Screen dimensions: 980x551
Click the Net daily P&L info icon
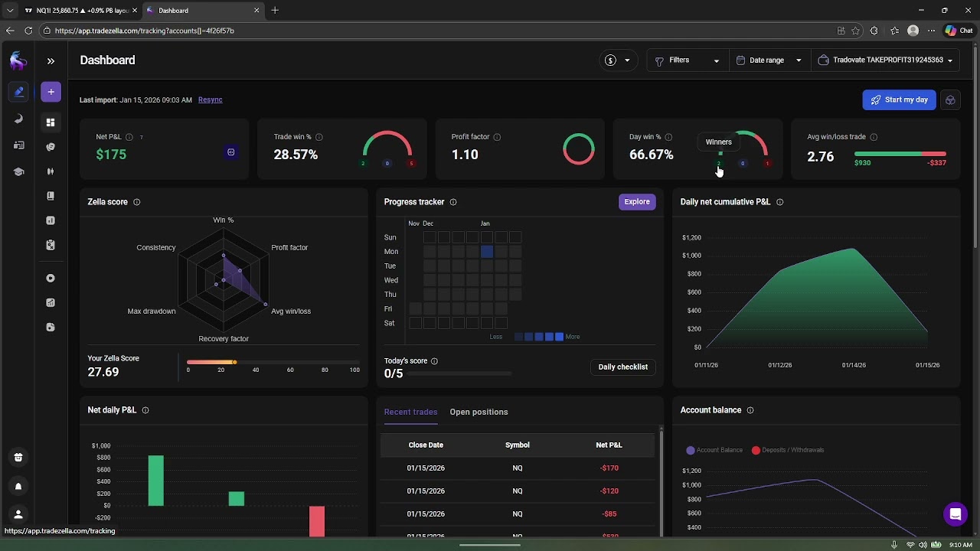point(145,410)
